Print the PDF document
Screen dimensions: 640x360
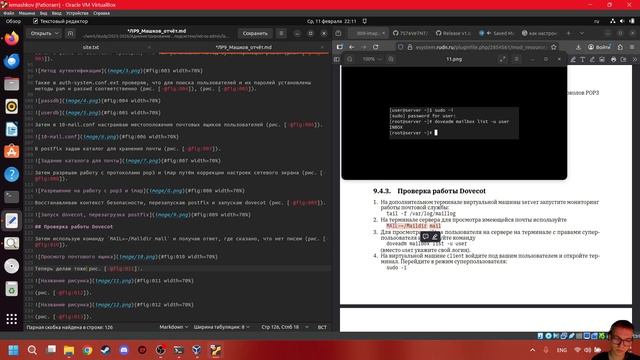613,59
